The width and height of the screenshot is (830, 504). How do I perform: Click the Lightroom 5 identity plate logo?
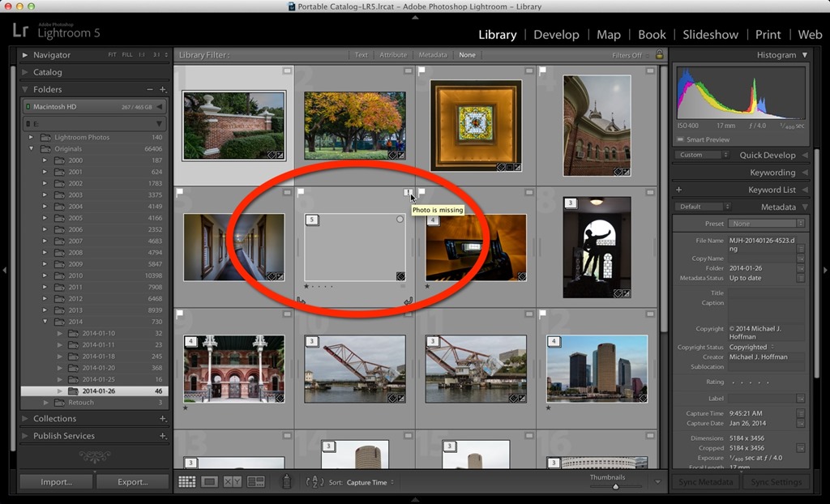[x=57, y=31]
